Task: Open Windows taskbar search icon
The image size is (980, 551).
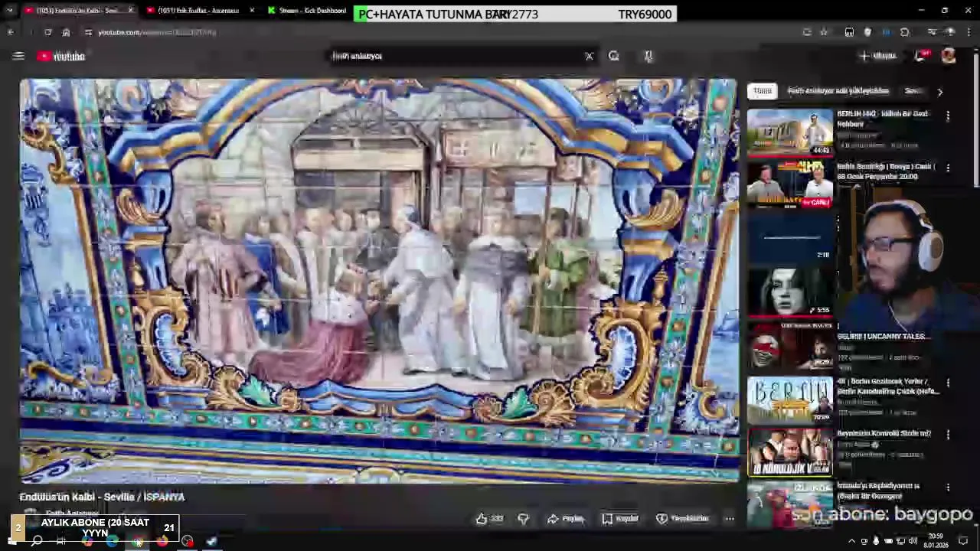Action: pyautogui.click(x=36, y=542)
